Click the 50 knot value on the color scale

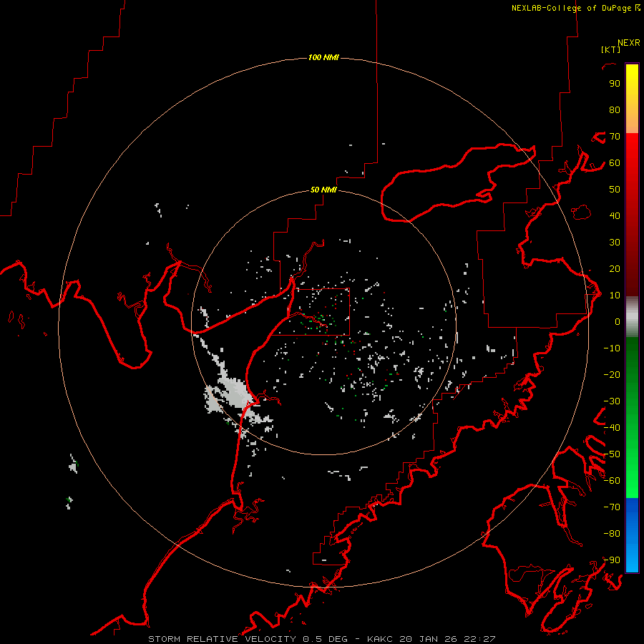(x=615, y=190)
